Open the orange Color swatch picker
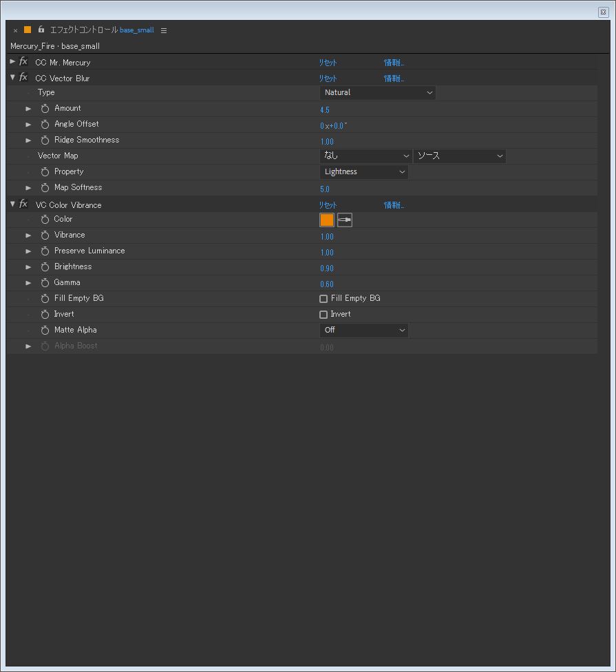This screenshot has width=616, height=672. tap(327, 220)
